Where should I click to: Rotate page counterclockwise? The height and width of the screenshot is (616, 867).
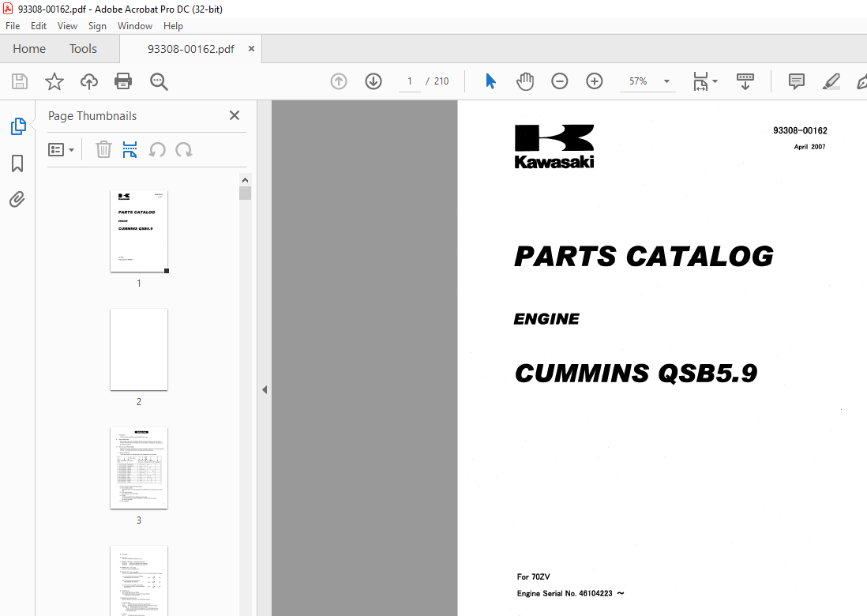[157, 149]
